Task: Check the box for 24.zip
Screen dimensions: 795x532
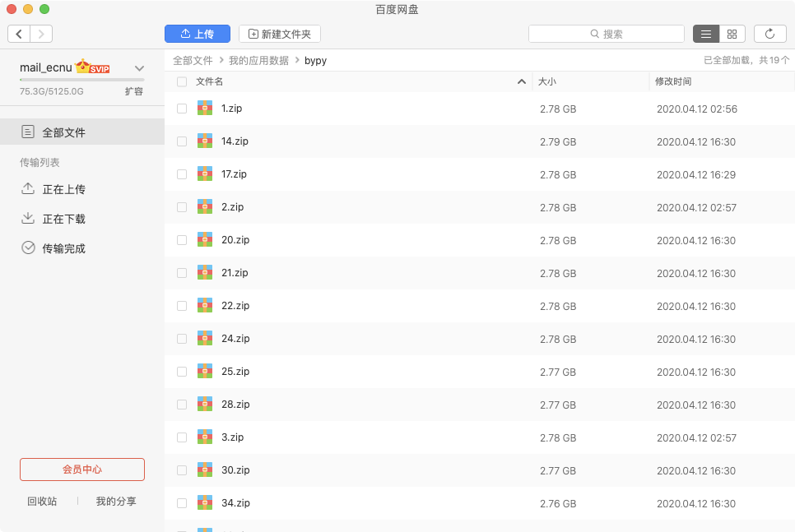Action: (182, 339)
